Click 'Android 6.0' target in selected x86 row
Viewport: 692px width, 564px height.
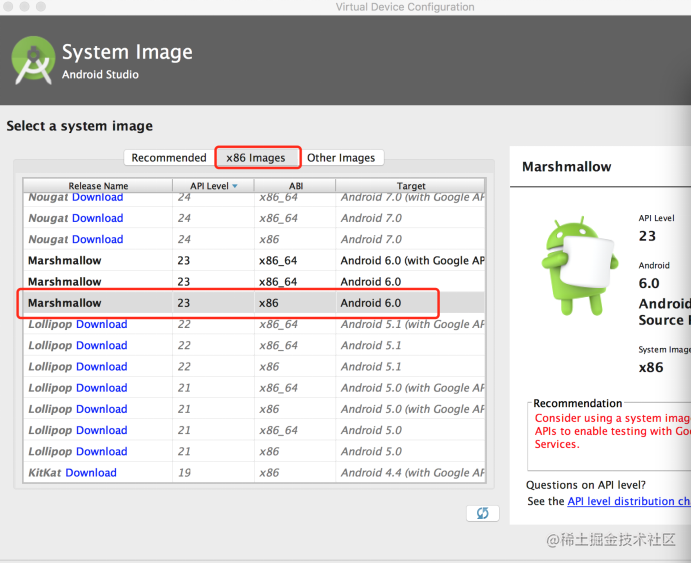point(371,303)
